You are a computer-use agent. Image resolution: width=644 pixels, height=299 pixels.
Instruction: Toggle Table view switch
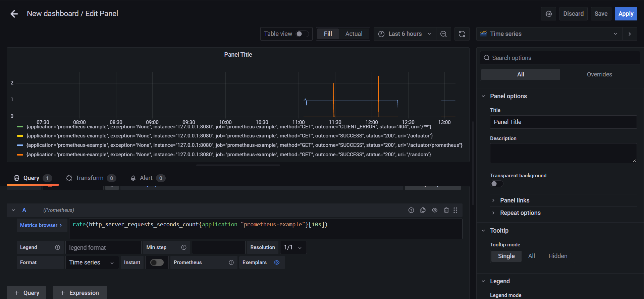click(302, 34)
